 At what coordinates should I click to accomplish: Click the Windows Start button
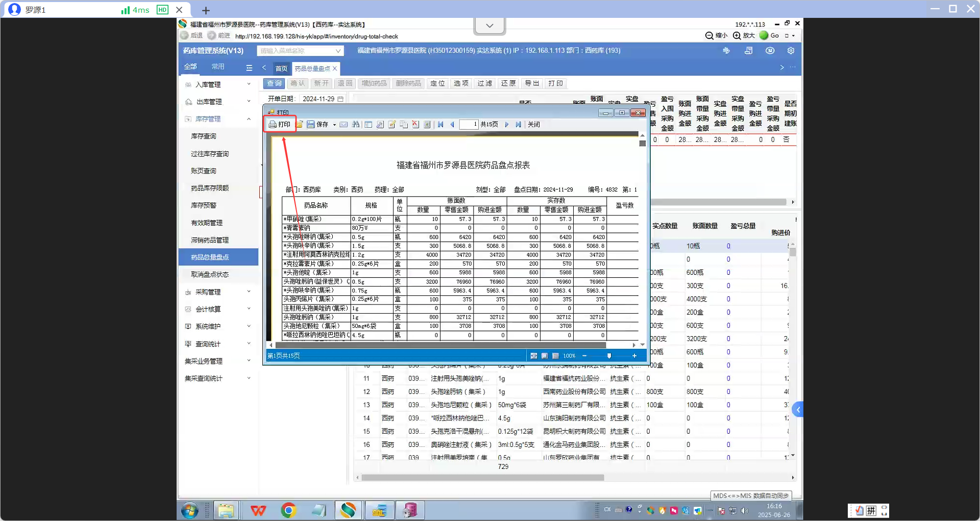pos(190,510)
